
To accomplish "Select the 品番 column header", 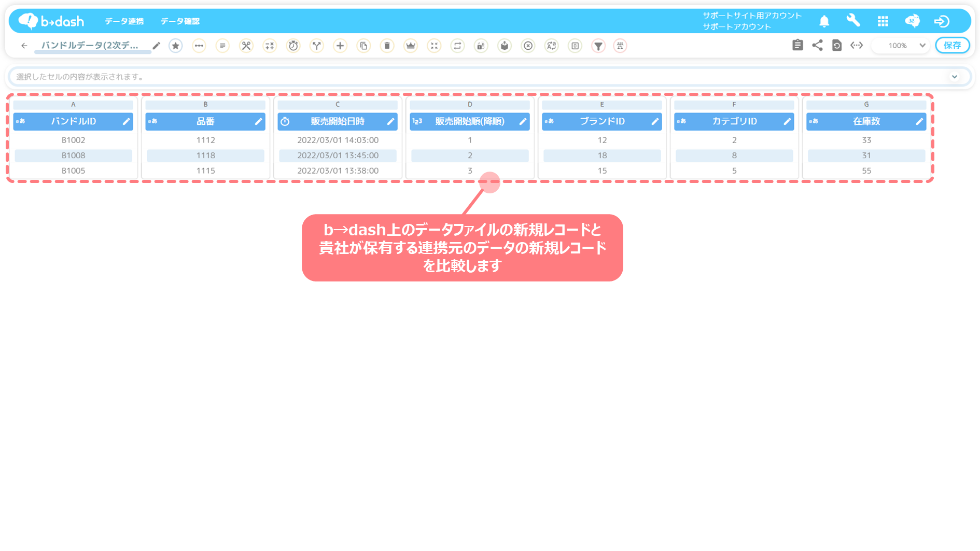I will (205, 121).
